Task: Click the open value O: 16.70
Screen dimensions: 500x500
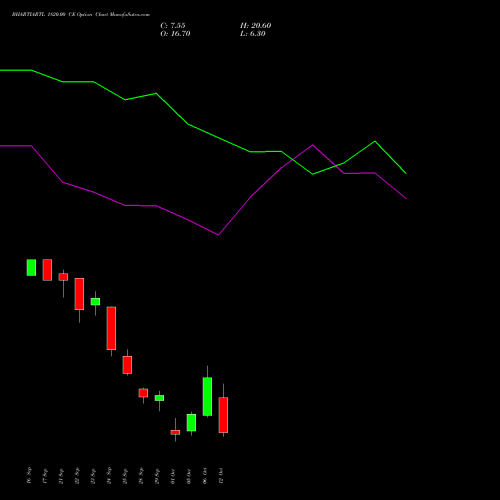Action: click(x=175, y=33)
